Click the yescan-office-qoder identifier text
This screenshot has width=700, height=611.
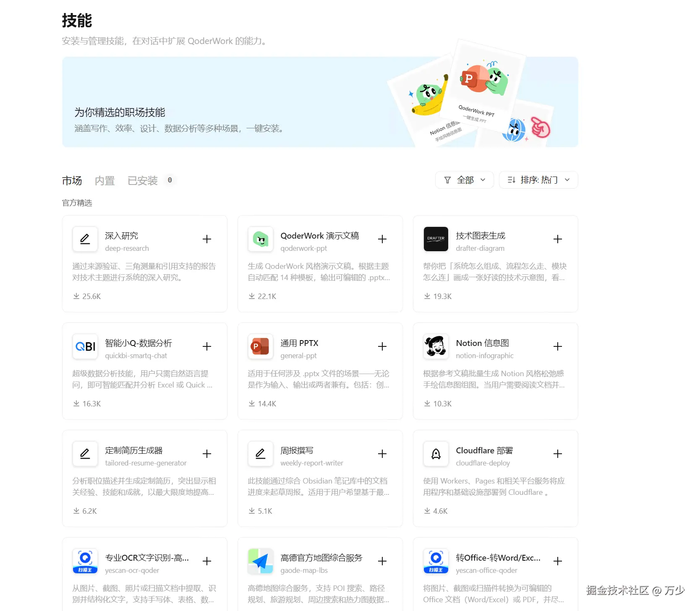coord(486,570)
